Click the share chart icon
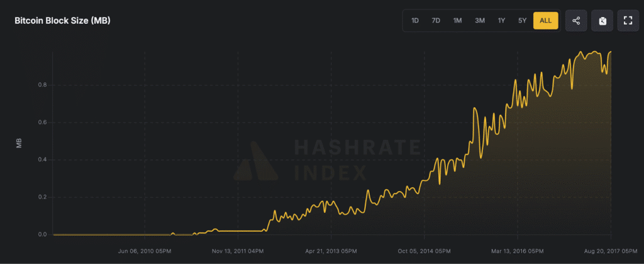Image resolution: width=644 pixels, height=264 pixels. tap(576, 21)
